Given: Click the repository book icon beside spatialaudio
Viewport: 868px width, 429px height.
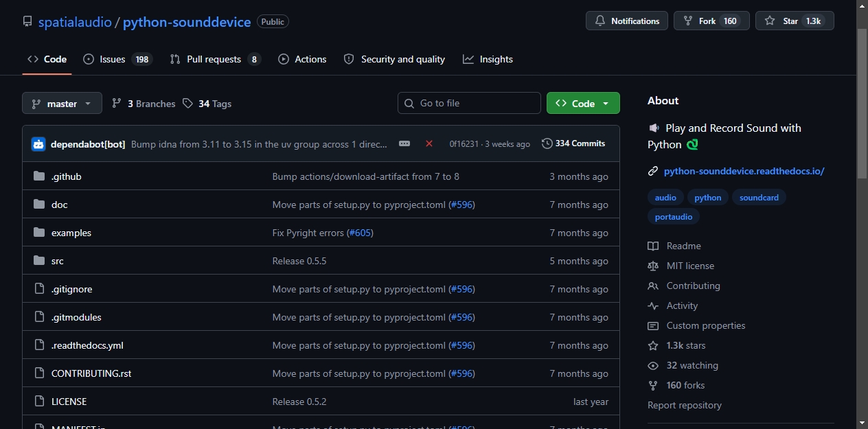Looking at the screenshot, I should (x=27, y=21).
